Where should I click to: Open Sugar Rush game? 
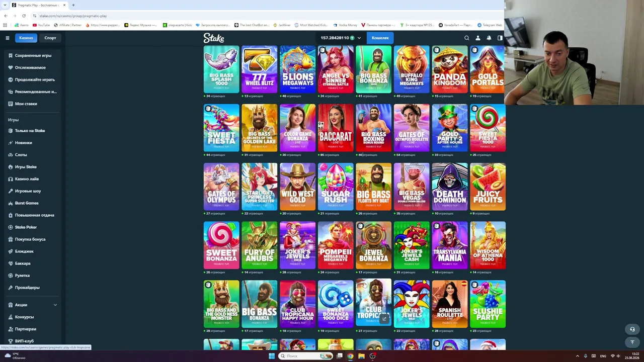[x=336, y=187]
